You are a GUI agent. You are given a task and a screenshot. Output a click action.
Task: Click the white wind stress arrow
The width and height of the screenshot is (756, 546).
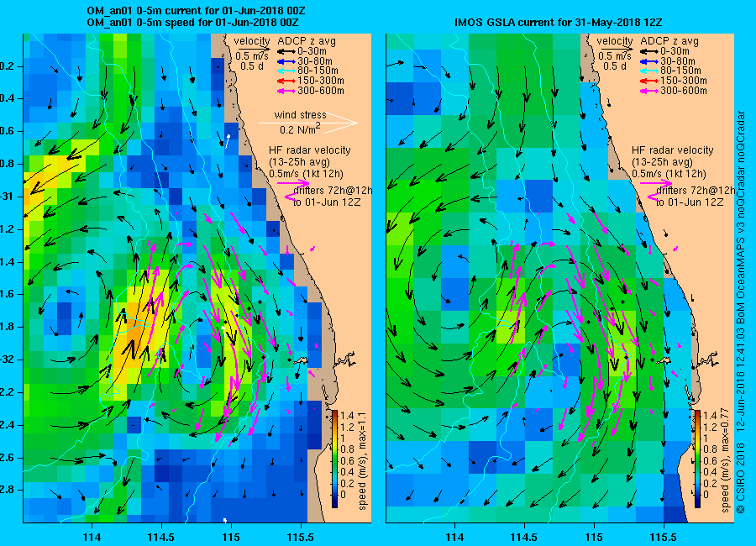(x=308, y=123)
